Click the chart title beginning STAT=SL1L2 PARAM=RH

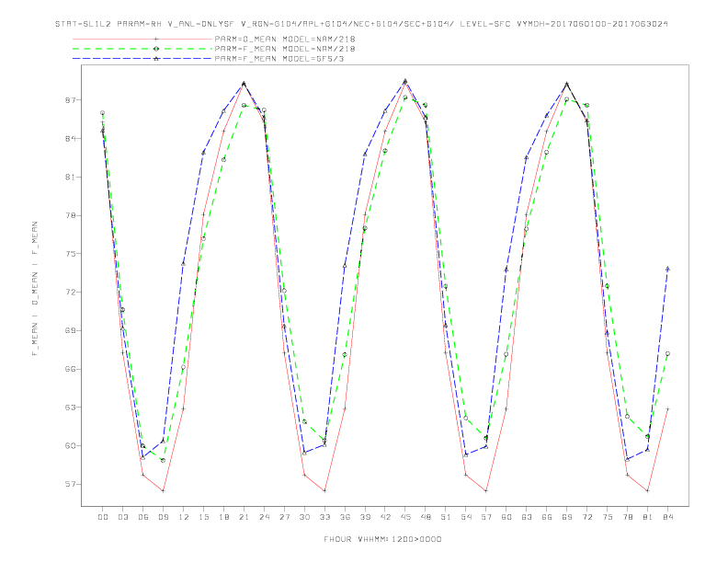(361, 24)
